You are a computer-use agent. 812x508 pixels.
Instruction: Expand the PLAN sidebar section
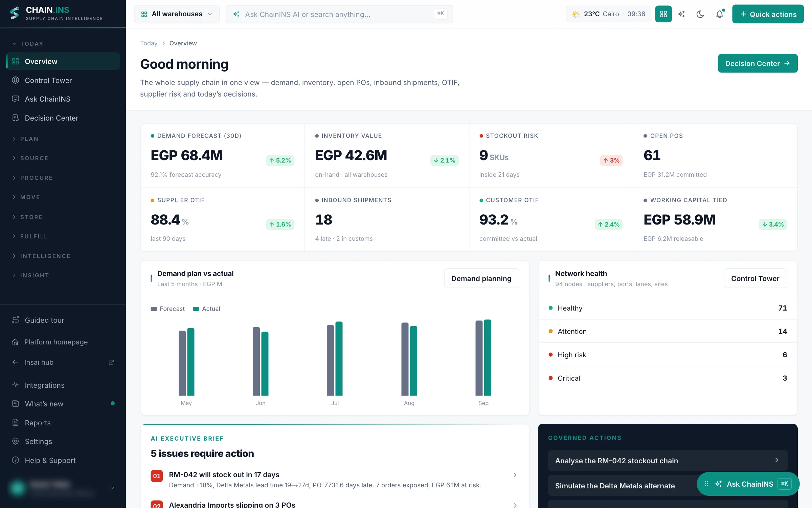pyautogui.click(x=26, y=139)
